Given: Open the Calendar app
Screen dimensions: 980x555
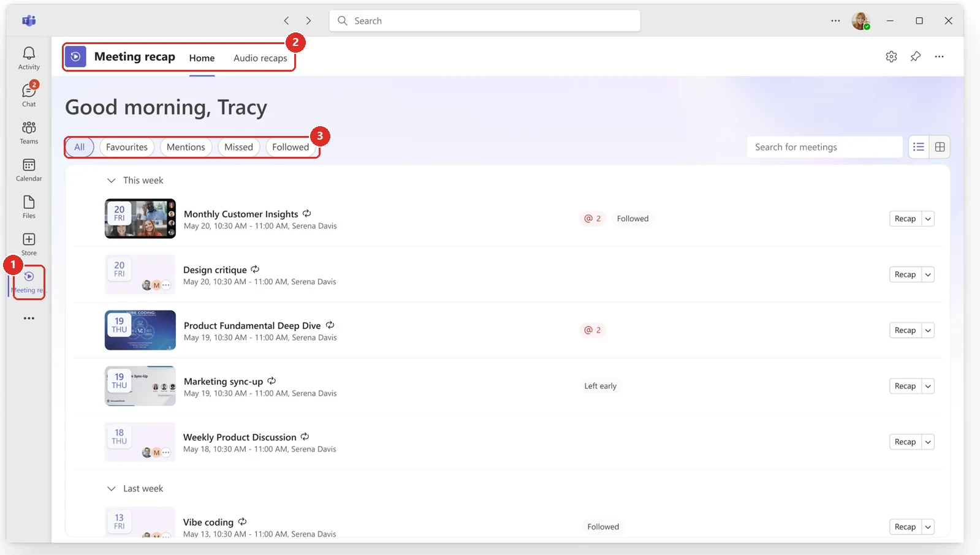Looking at the screenshot, I should [29, 170].
